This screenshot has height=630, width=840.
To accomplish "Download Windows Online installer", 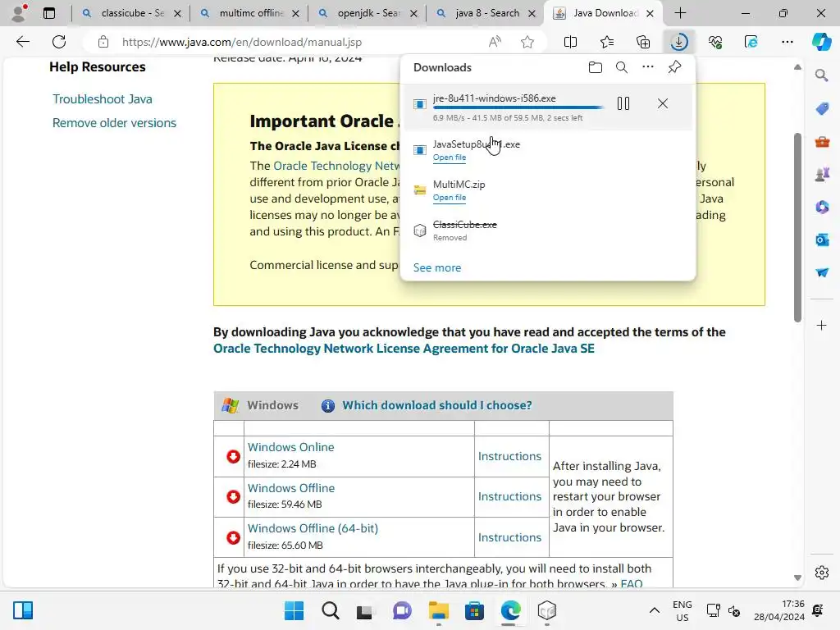I will coord(291,447).
